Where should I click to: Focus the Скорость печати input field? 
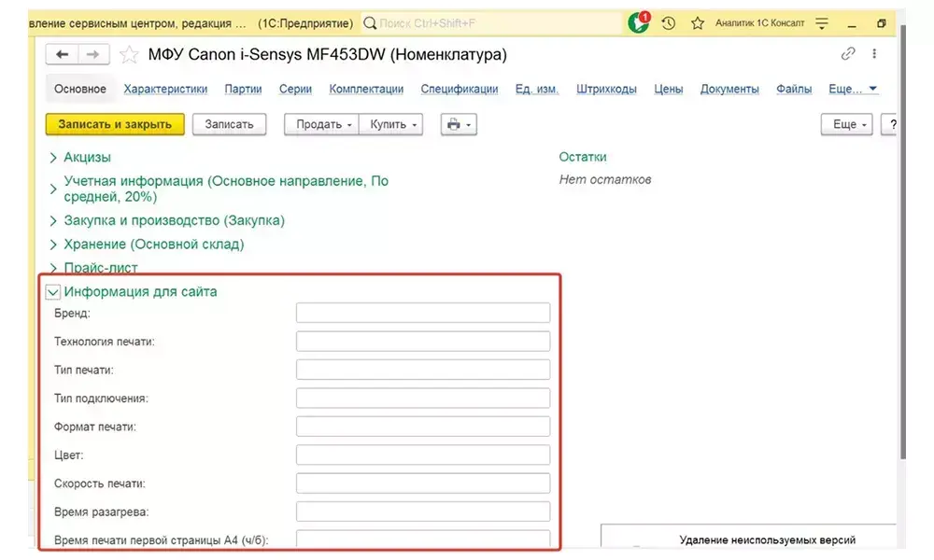tap(422, 483)
